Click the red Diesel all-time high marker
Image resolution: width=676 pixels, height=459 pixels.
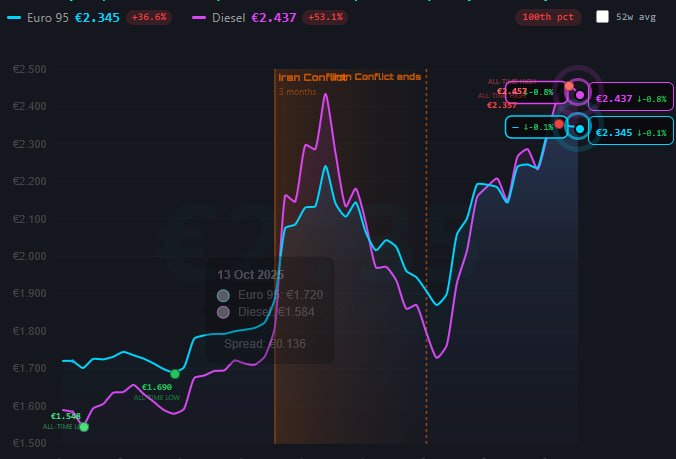pos(569,86)
